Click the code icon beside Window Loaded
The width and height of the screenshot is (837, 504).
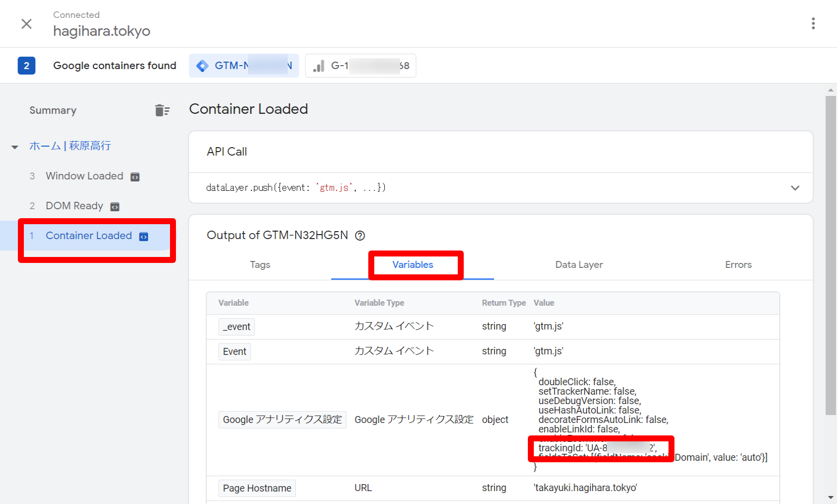[135, 177]
